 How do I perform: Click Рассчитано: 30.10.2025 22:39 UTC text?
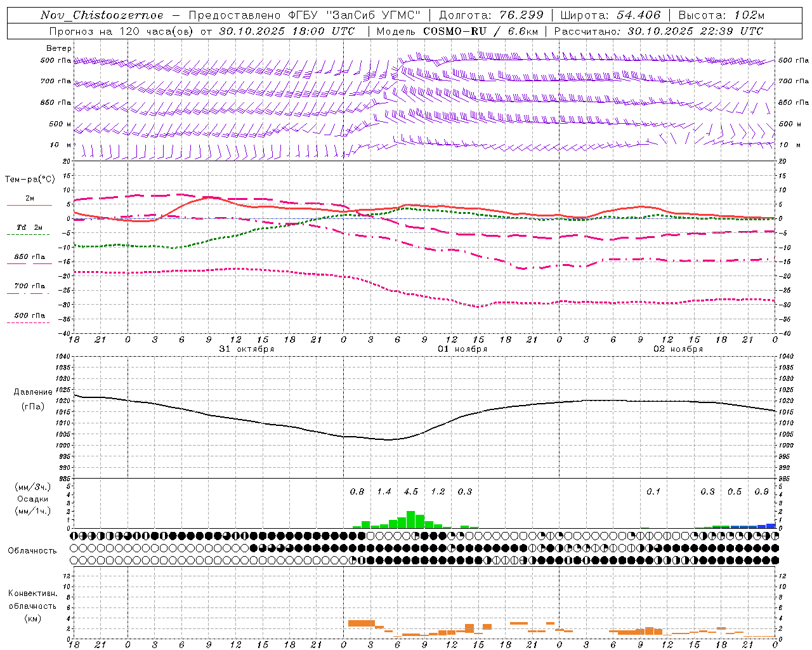click(x=658, y=31)
